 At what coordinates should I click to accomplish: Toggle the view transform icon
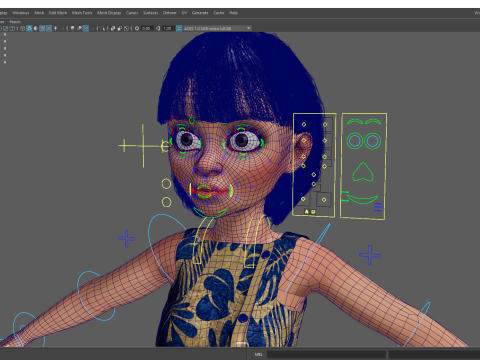click(x=179, y=28)
